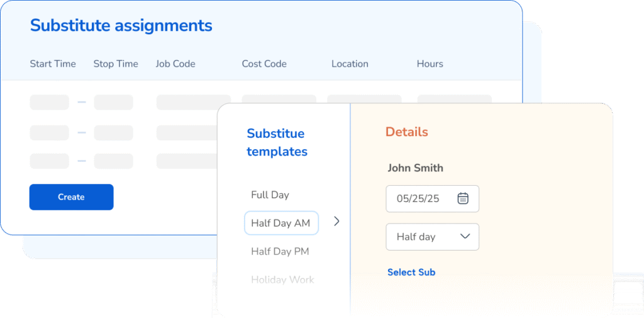
Task: Click the Hours column header
Action: point(430,64)
